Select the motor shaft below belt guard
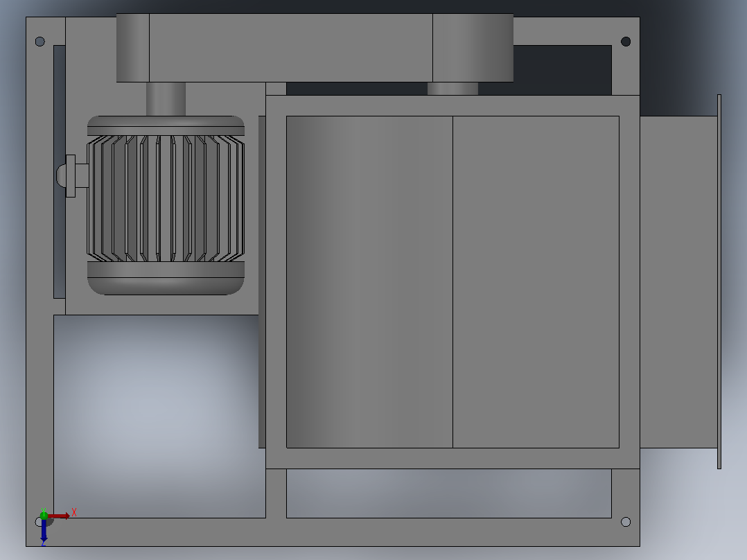 [x=166, y=98]
